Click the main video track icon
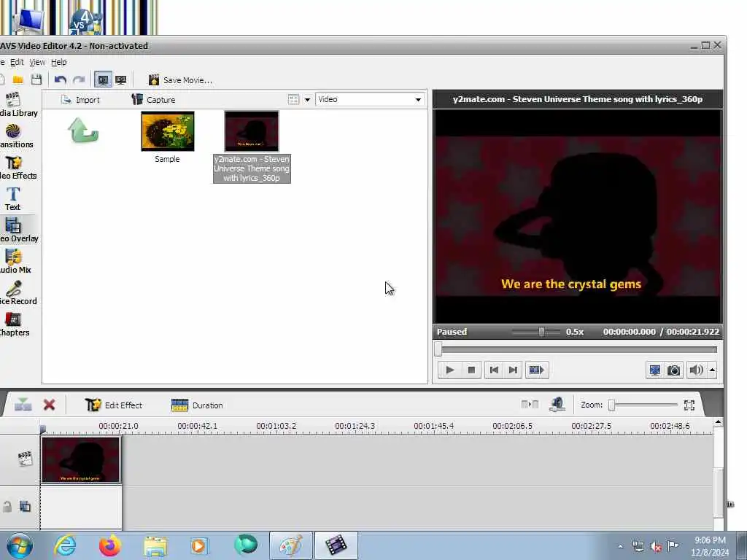The width and height of the screenshot is (747, 560). [25, 459]
